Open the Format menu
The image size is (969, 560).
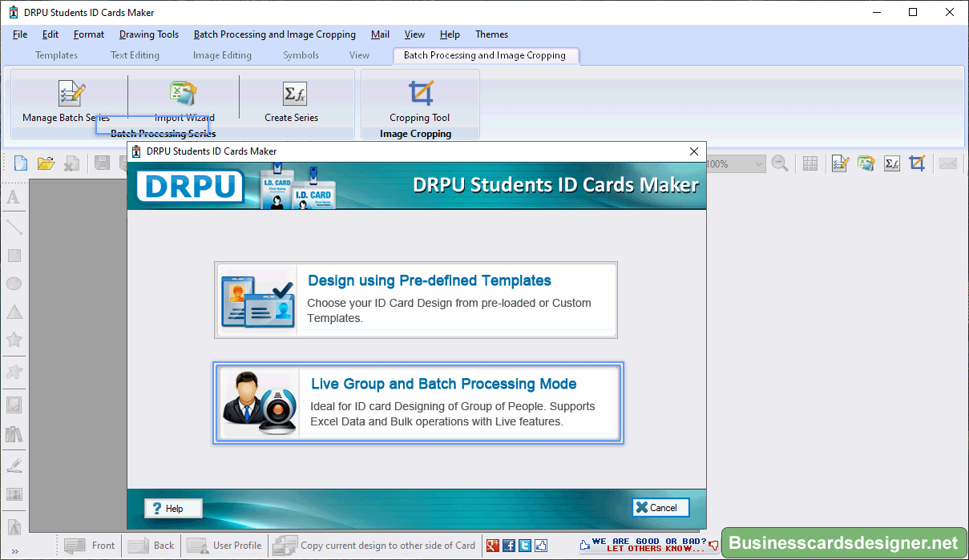[x=89, y=34]
